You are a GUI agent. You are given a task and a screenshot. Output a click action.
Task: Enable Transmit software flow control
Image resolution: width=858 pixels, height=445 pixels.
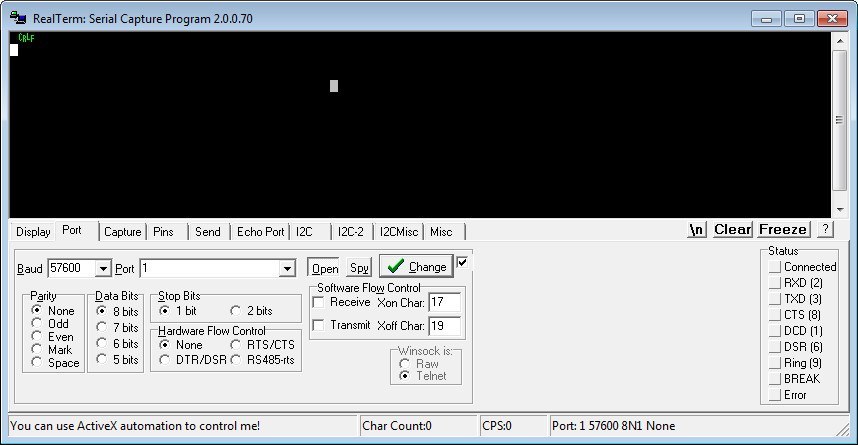click(x=318, y=325)
